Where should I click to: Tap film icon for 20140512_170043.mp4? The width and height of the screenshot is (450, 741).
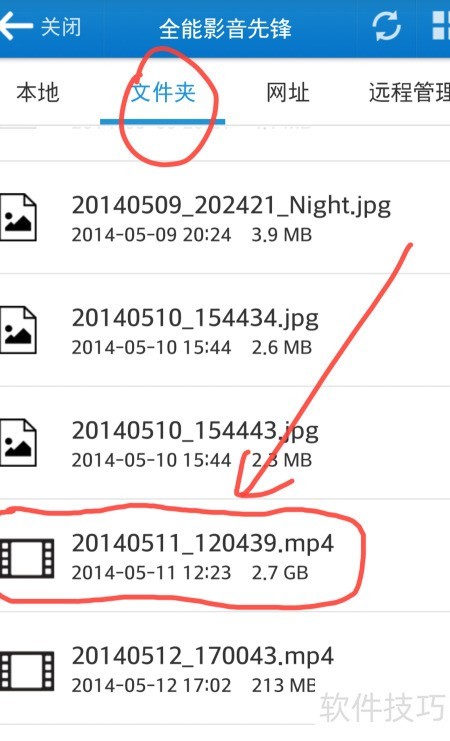27,671
